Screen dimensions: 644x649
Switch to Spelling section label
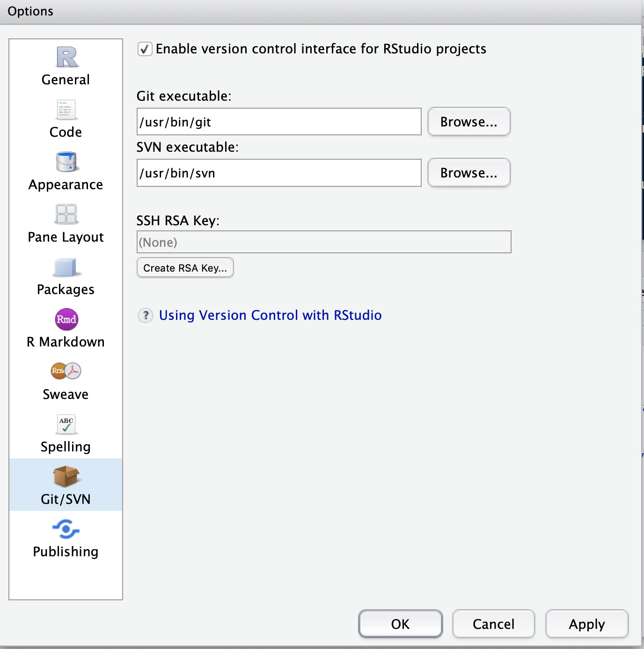pos(66,447)
